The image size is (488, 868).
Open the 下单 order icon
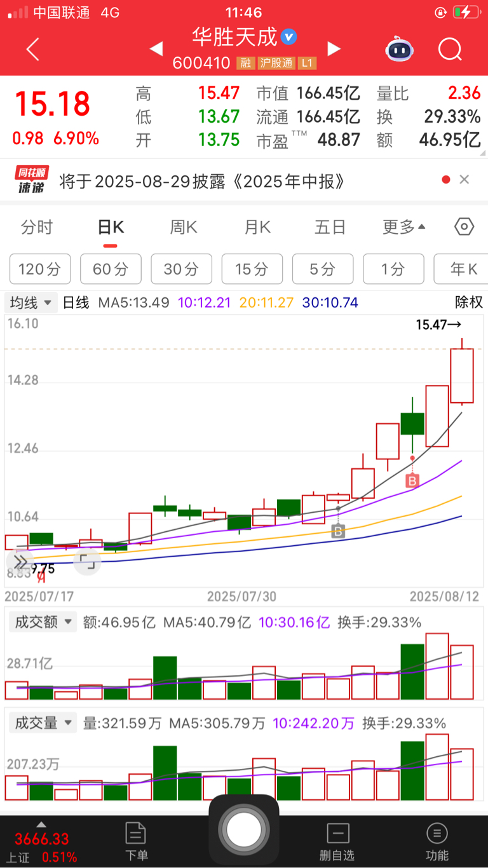click(136, 841)
